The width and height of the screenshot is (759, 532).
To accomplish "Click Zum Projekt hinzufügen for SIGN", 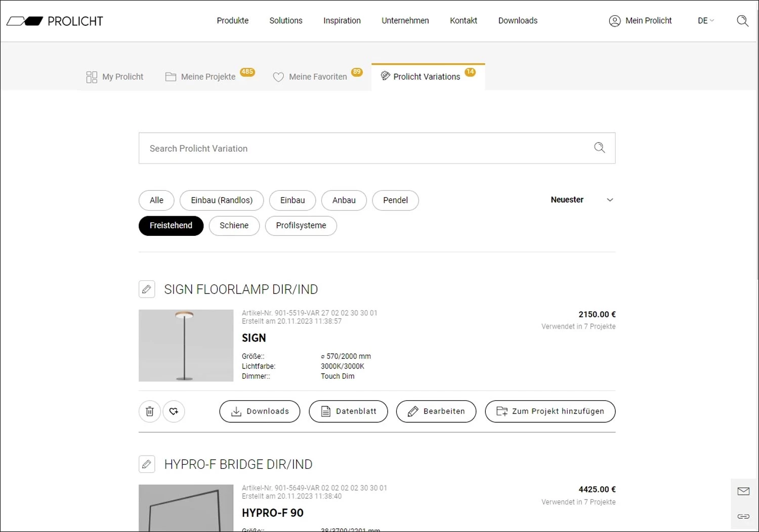I will coord(550,412).
